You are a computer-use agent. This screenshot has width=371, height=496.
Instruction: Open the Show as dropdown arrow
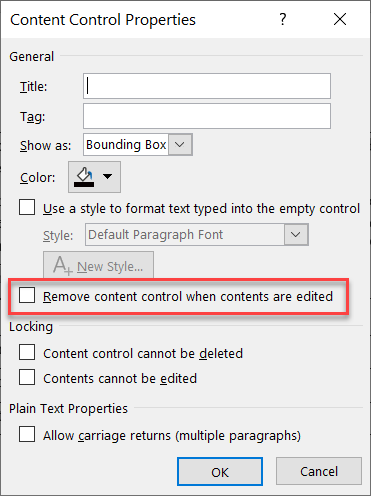point(180,145)
